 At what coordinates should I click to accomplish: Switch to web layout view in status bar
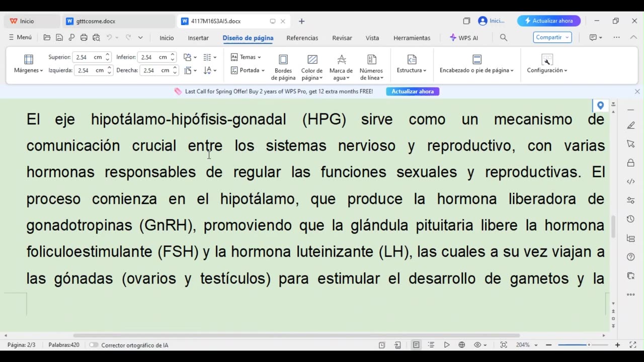[x=461, y=345]
